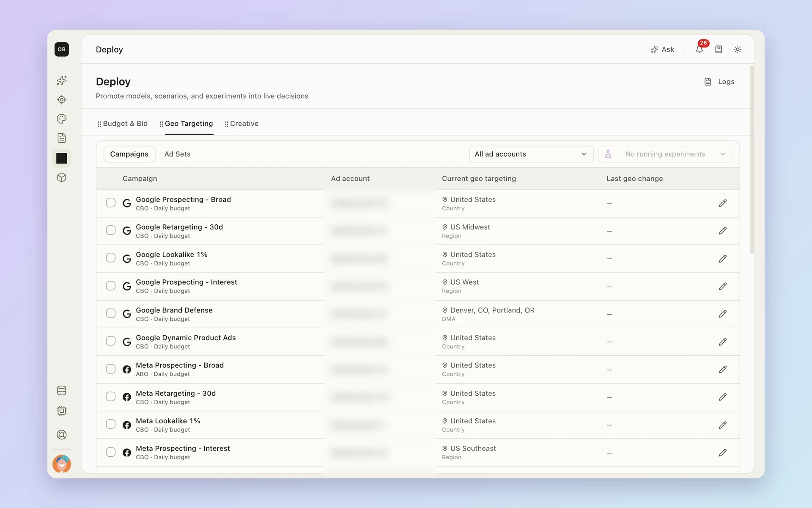The width and height of the screenshot is (812, 508).
Task: Click the OB workspace logo
Action: click(62, 50)
